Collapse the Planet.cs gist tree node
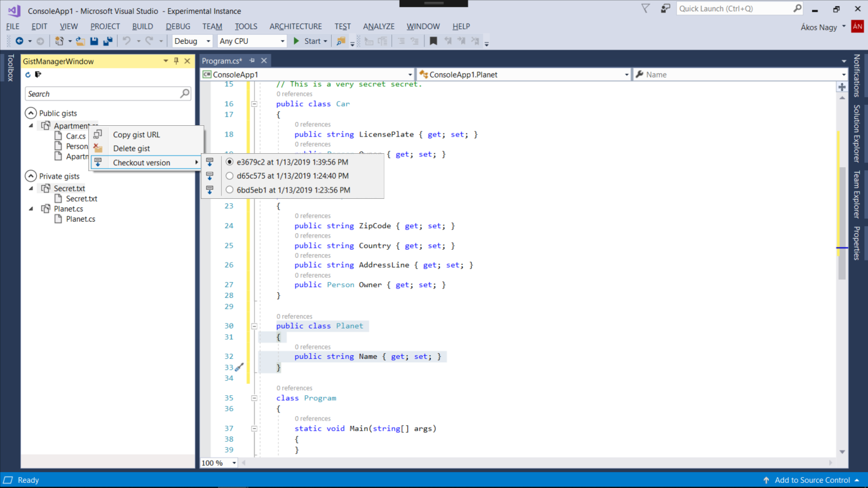Viewport: 868px width, 488px height. pyautogui.click(x=31, y=209)
